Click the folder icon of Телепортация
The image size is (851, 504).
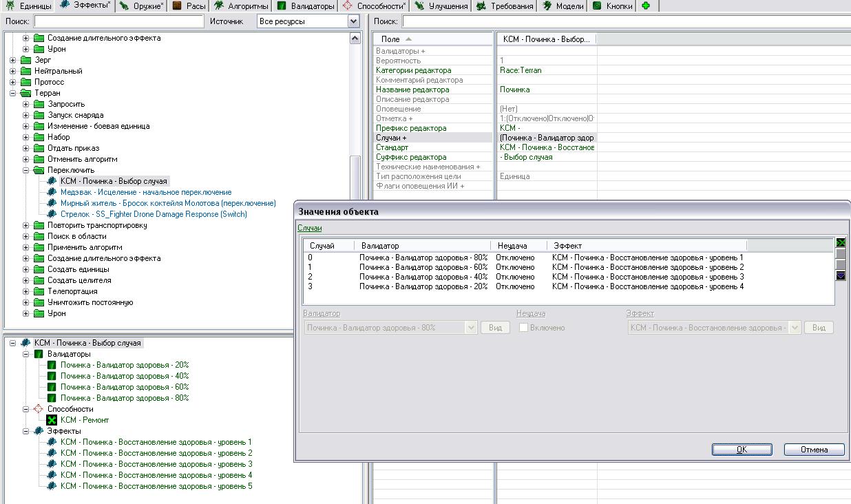pyautogui.click(x=39, y=291)
